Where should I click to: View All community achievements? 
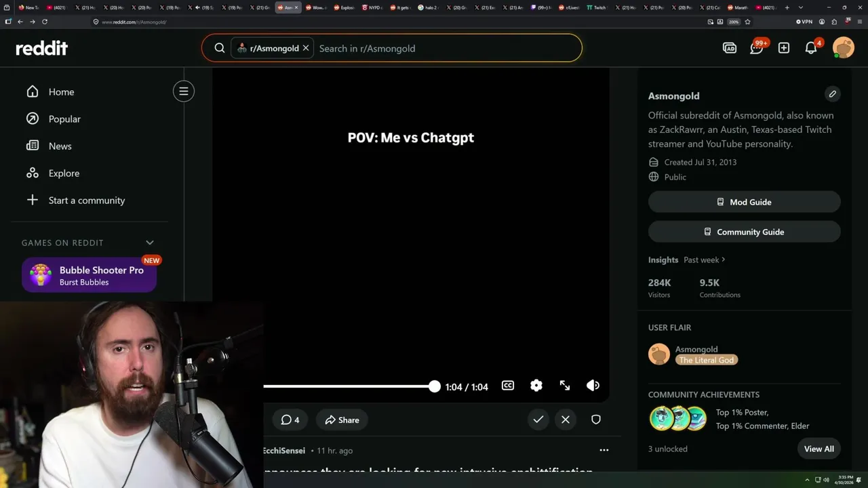[819, 449]
